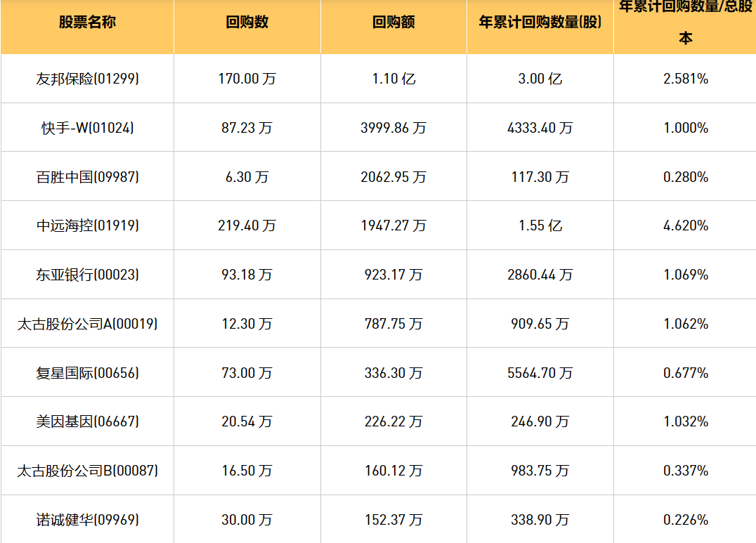Click the 5564.70 万 cumulative shares cell
The width and height of the screenshot is (756, 543).
point(540,372)
